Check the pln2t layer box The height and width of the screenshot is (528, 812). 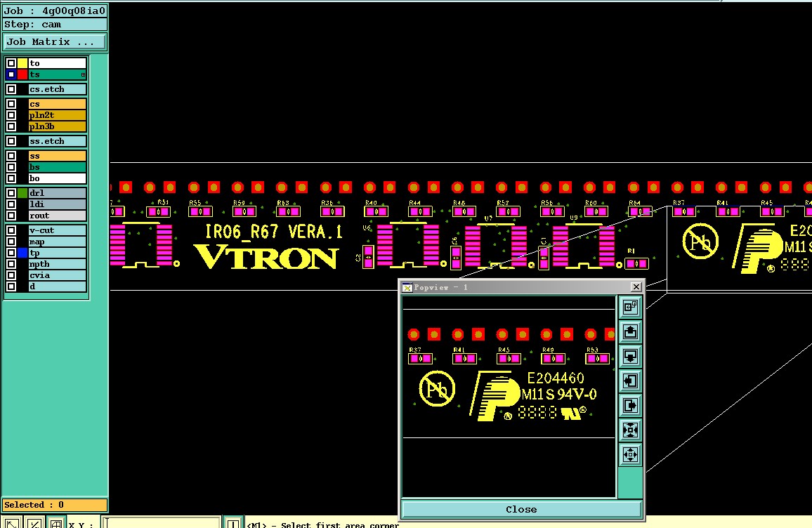(11, 115)
